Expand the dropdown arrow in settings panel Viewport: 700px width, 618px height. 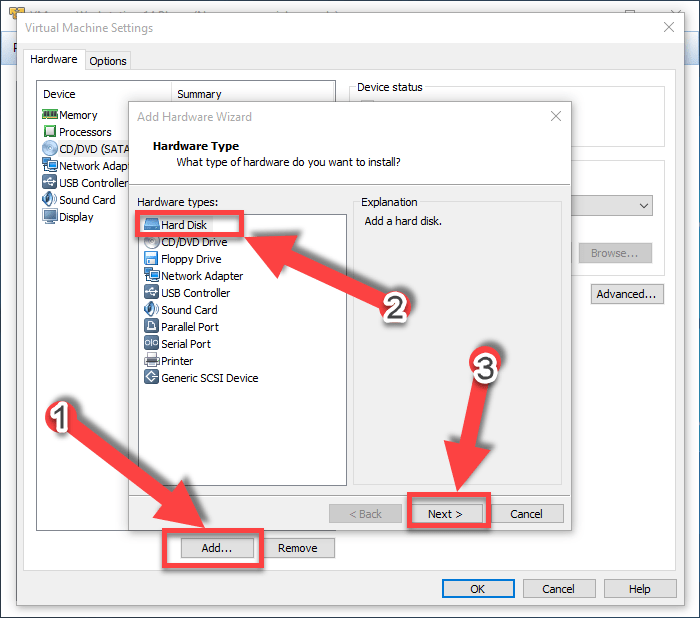(x=643, y=205)
